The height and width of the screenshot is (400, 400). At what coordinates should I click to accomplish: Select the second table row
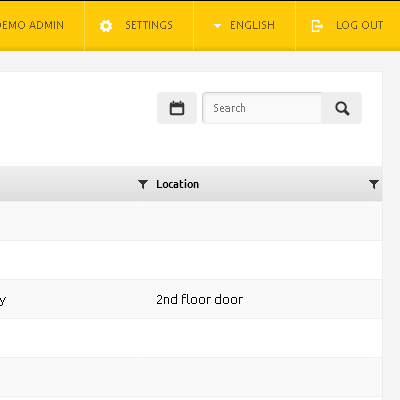[x=191, y=260]
